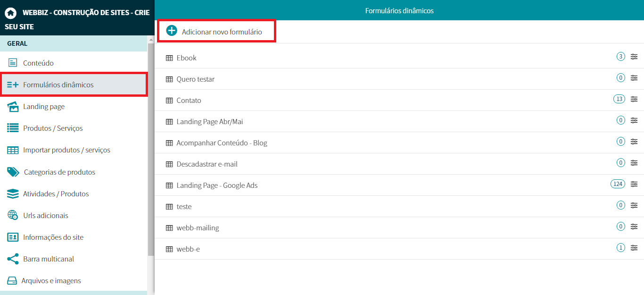
Task: Open the Descadastrar e-mail form
Action: [x=207, y=164]
